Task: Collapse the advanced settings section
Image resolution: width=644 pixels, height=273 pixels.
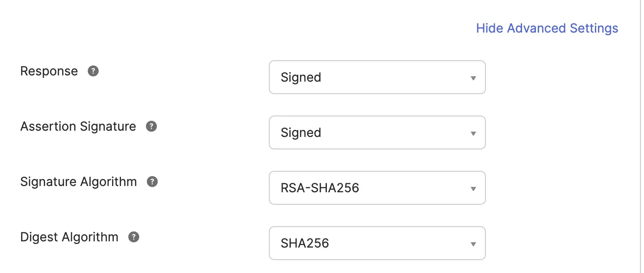Action: (547, 28)
